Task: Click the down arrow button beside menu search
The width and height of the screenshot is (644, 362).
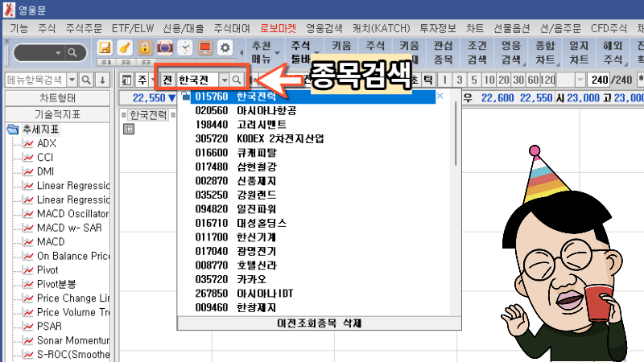Action: tap(102, 80)
